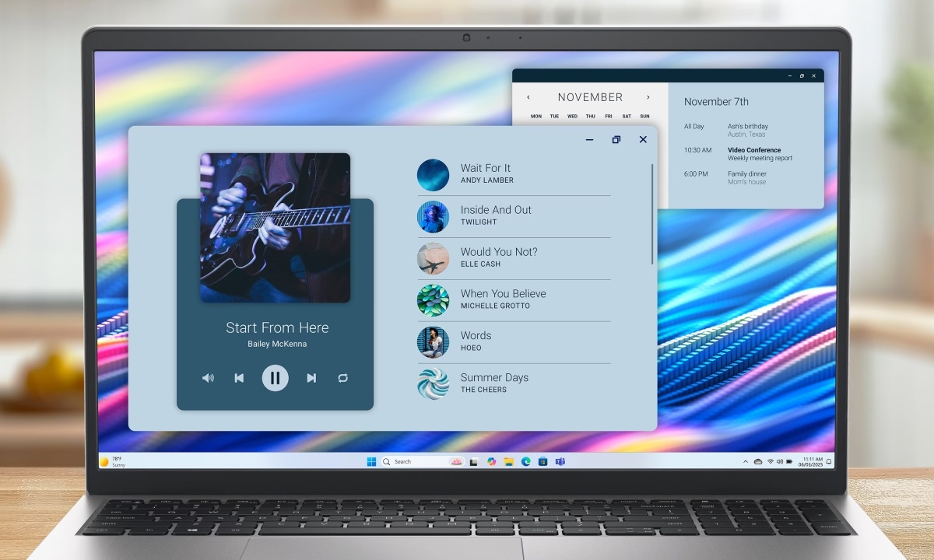
Task: Toggle repeat mode in music player
Action: pos(342,378)
